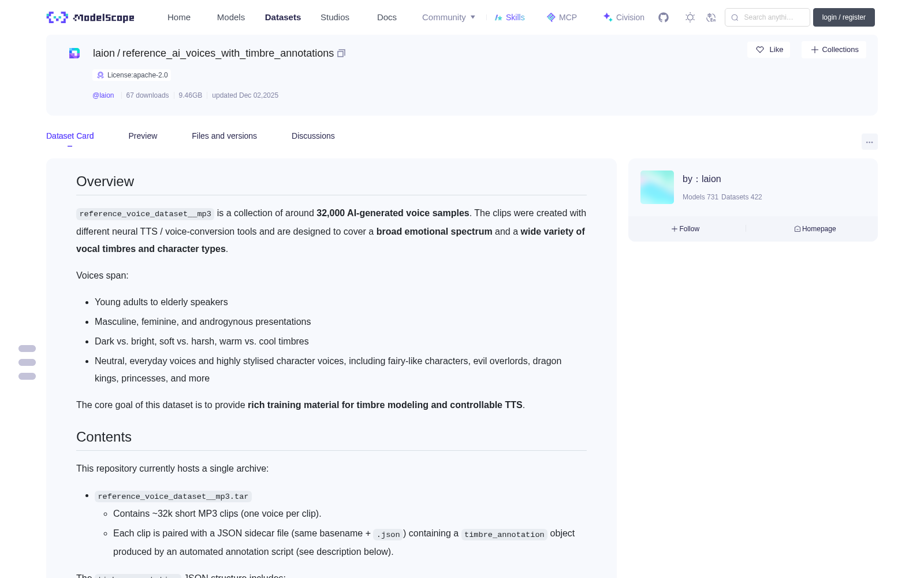Click 'Young adults to elderly speakers' bullet
The image size is (924, 578).
161,302
